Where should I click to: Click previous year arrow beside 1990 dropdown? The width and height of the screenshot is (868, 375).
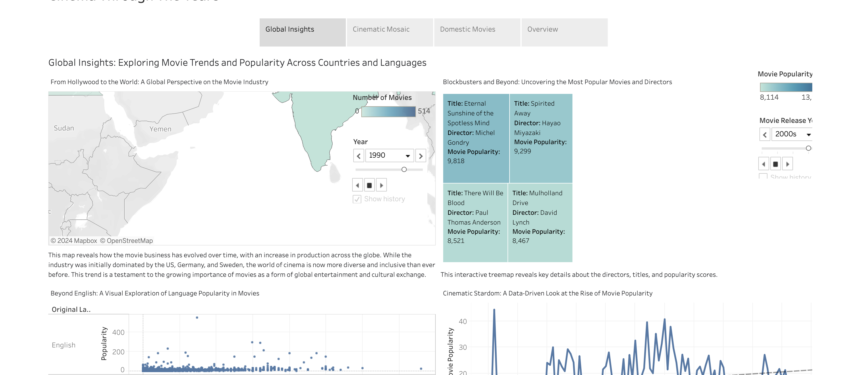coord(358,156)
